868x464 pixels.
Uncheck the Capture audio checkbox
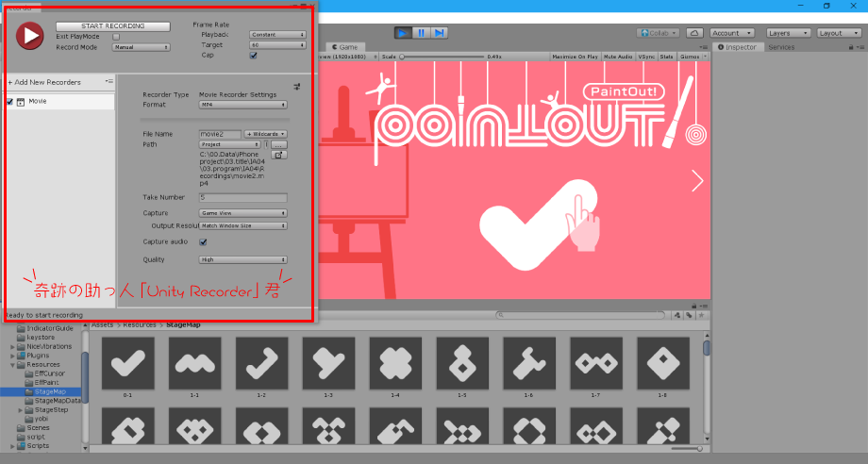pos(203,242)
